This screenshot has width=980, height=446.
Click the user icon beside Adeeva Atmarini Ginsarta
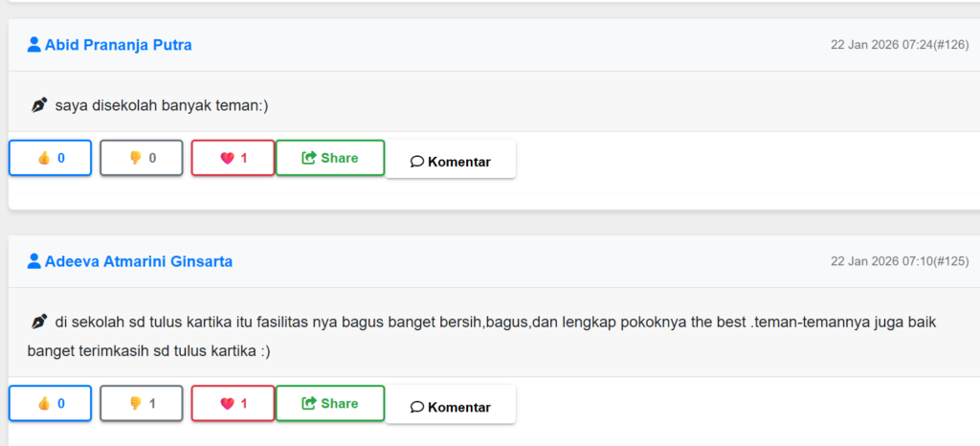(x=34, y=261)
